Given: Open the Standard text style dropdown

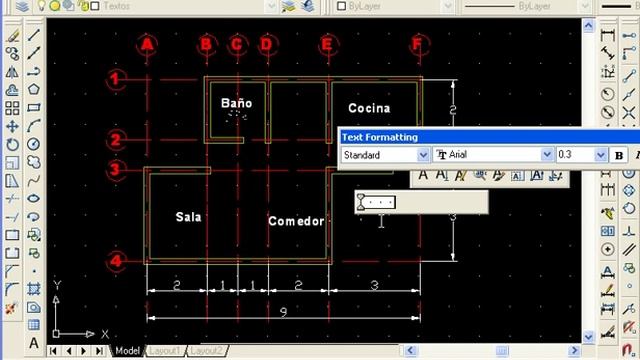Looking at the screenshot, I should (x=423, y=155).
